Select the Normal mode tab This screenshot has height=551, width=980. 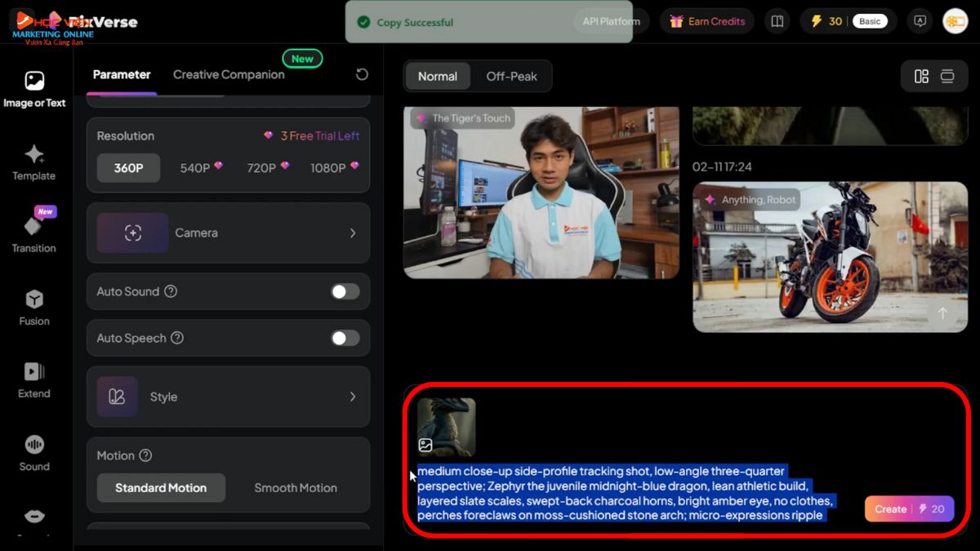pyautogui.click(x=438, y=76)
